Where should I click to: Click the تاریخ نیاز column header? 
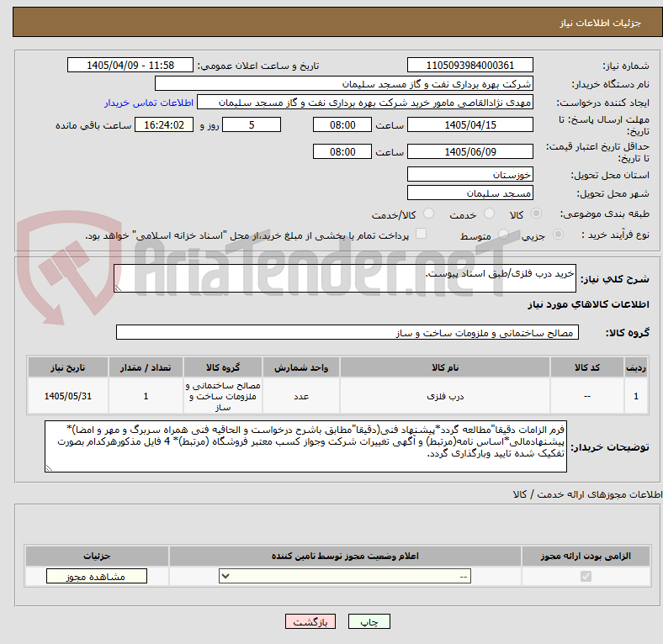coord(67,367)
